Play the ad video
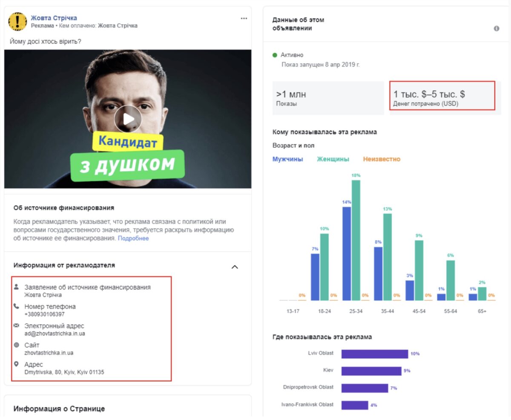The width and height of the screenshot is (511, 420). 128,119
